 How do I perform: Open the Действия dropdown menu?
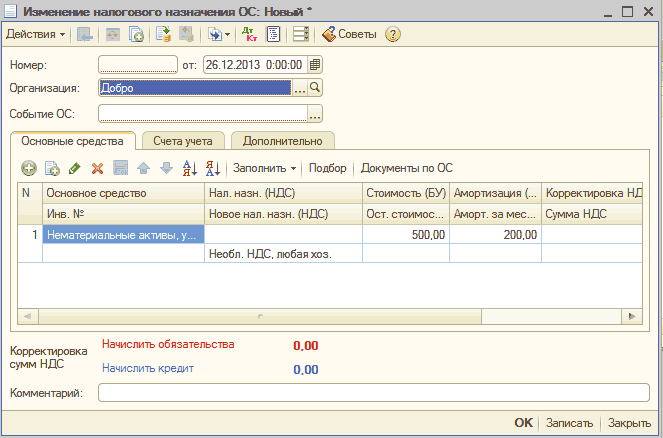(36, 34)
